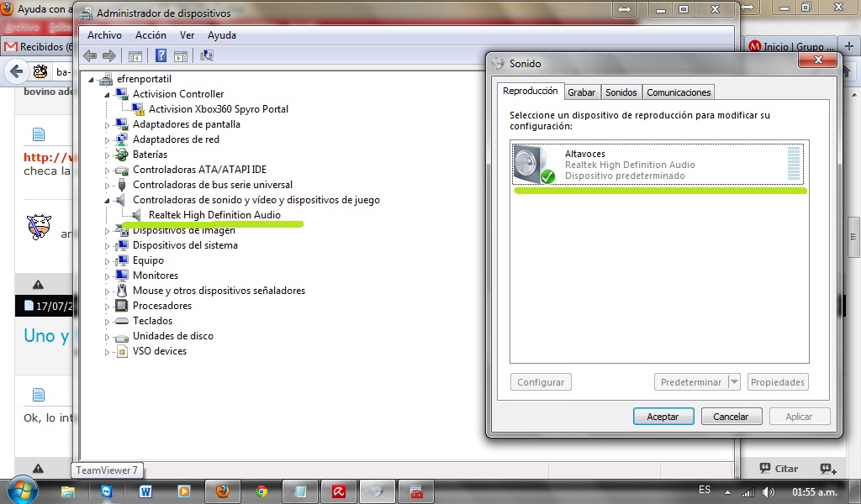Image resolution: width=861 pixels, height=504 pixels.
Task: Expand Dispositivos del sistema
Action: (107, 246)
